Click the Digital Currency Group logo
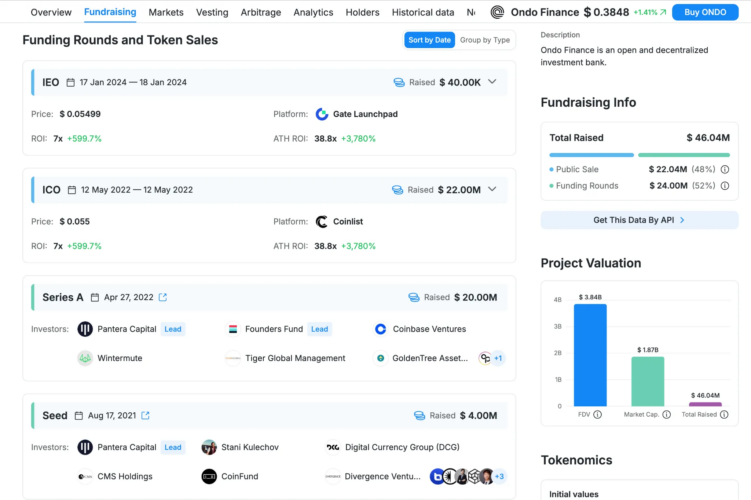 332,447
